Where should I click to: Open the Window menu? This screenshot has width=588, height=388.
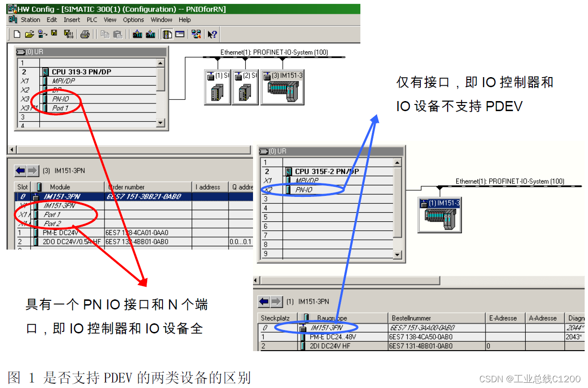click(161, 20)
